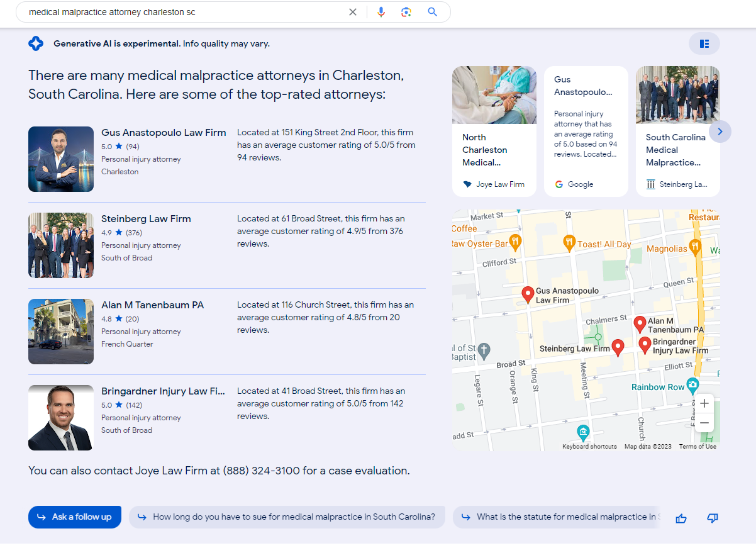Viewport: 756px width, 548px height.
Task: Zoom in the map with plus
Action: click(x=704, y=403)
